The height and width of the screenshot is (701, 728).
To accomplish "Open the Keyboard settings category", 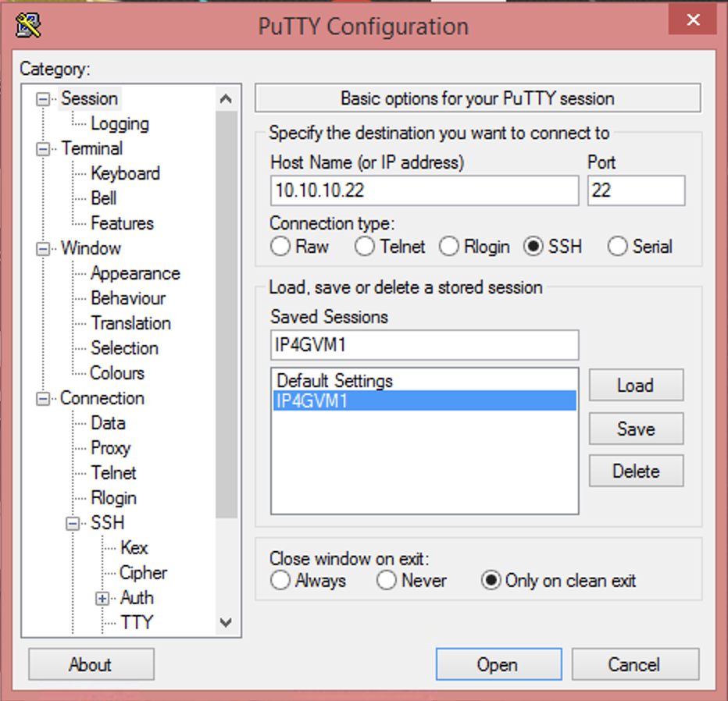I will pos(125,173).
